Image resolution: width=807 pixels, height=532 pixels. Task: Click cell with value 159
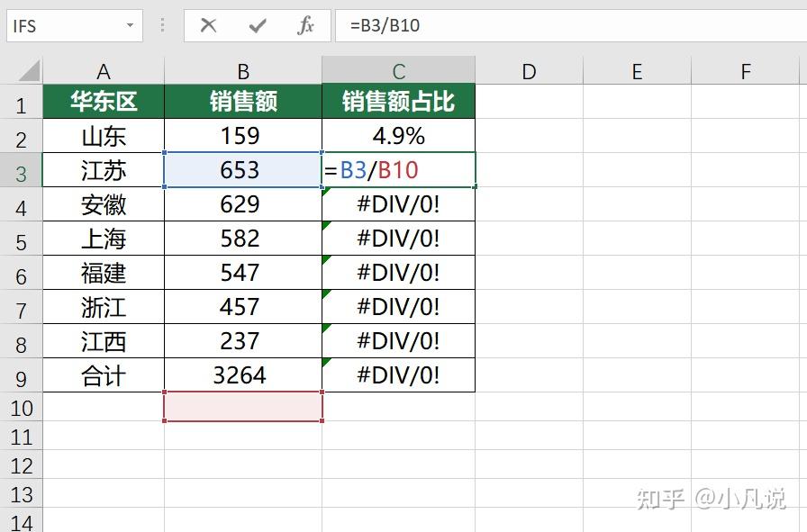tap(243, 136)
